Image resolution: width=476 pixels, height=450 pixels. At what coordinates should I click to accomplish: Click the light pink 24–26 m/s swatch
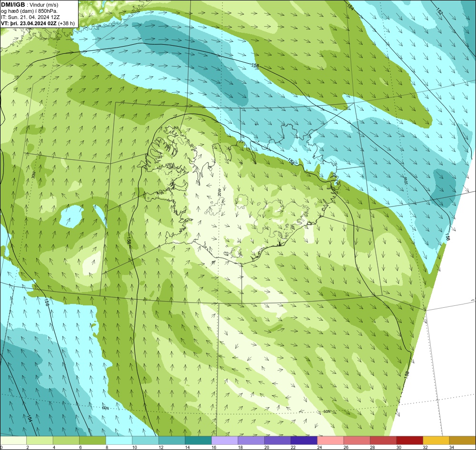pos(330,440)
